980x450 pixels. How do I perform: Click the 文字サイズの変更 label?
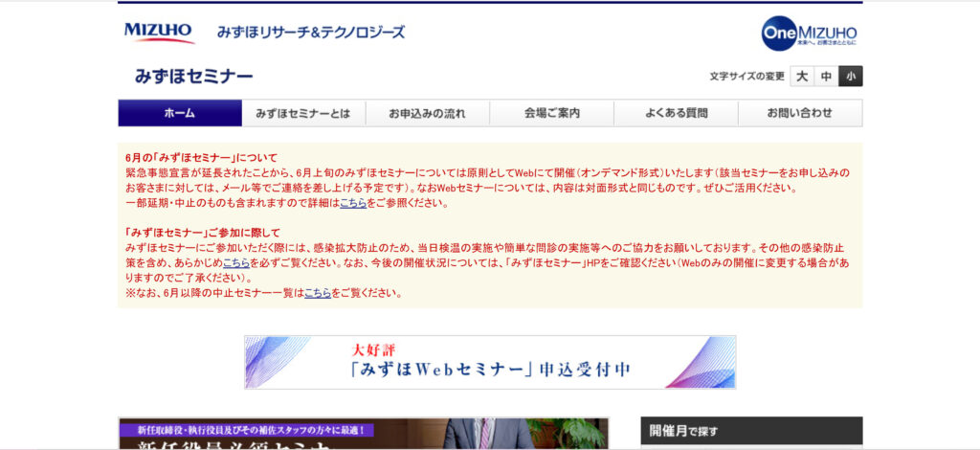click(746, 77)
